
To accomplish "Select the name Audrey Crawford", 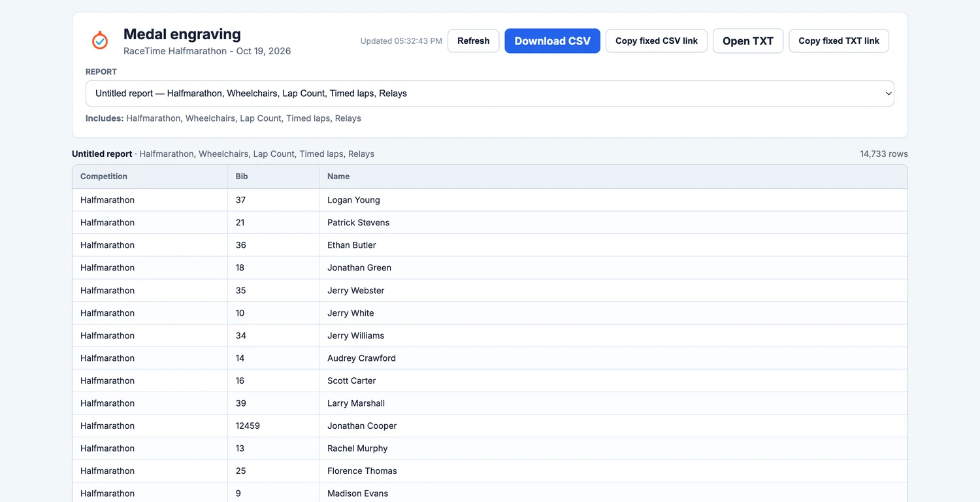I will coord(361,358).
